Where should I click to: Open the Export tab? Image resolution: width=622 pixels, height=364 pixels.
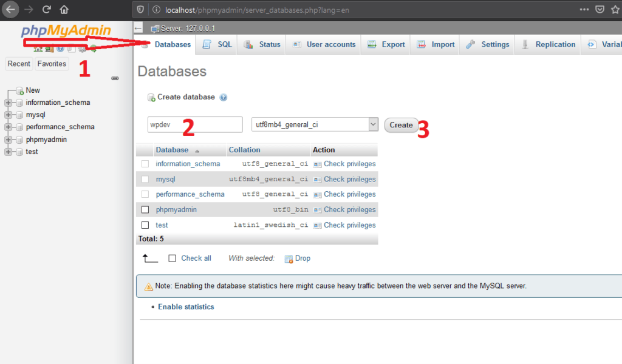click(386, 44)
